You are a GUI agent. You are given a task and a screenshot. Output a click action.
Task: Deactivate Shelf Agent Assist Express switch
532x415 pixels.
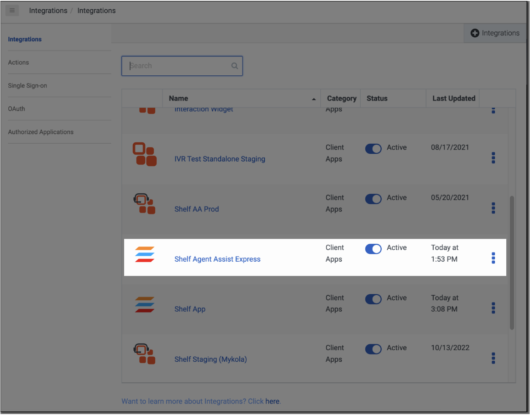pyautogui.click(x=373, y=249)
